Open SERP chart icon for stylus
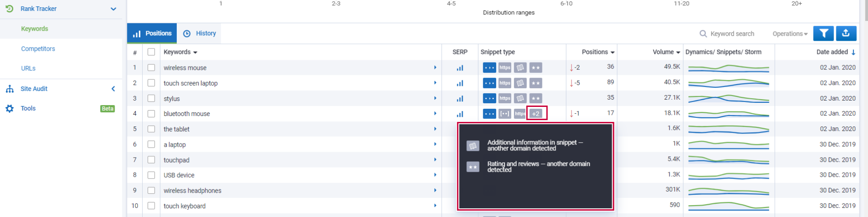Viewport: 868px width, 217px height. (x=460, y=98)
